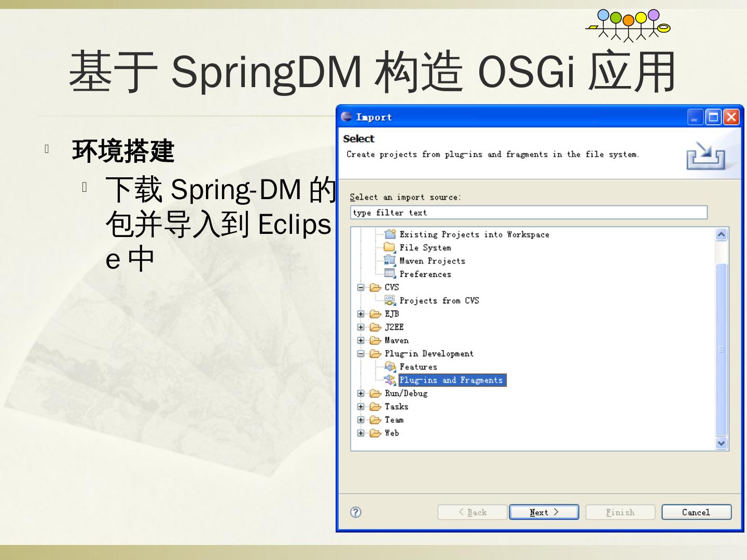
Task: Select the Maven category label
Action: [396, 341]
